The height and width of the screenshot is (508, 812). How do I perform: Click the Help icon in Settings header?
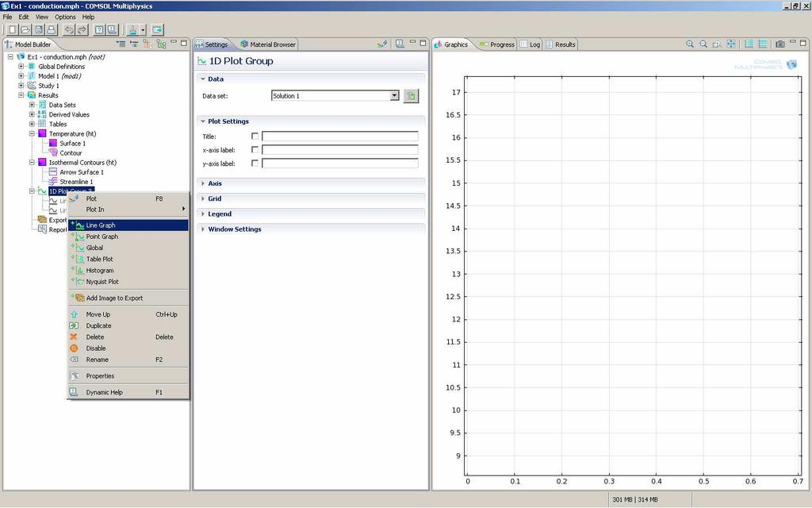[x=400, y=44]
